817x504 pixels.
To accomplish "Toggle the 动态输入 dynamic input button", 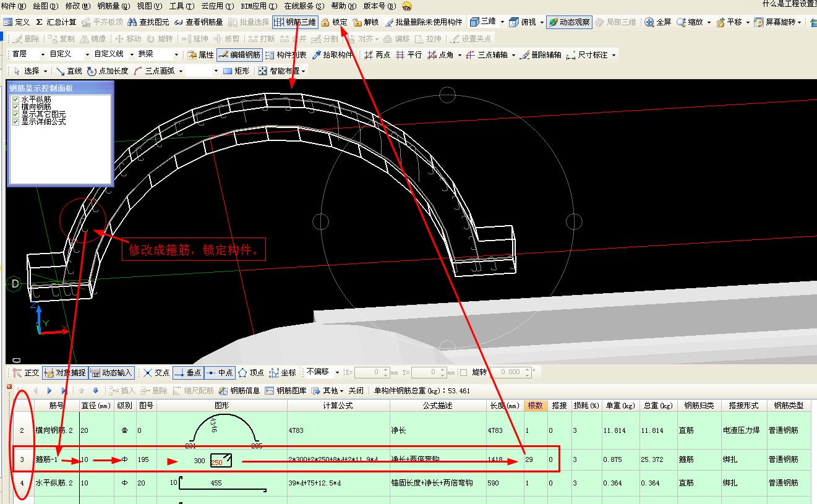I will click(111, 372).
